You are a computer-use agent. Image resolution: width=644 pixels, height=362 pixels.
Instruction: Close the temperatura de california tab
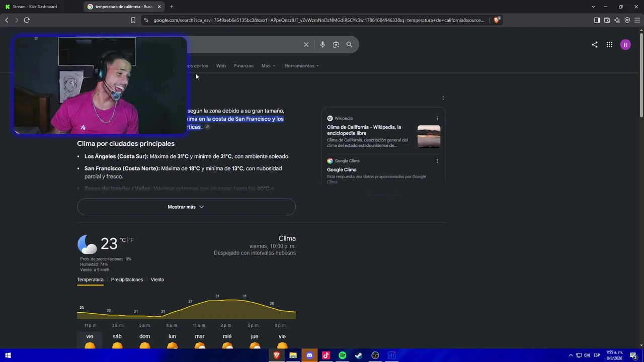(159, 7)
